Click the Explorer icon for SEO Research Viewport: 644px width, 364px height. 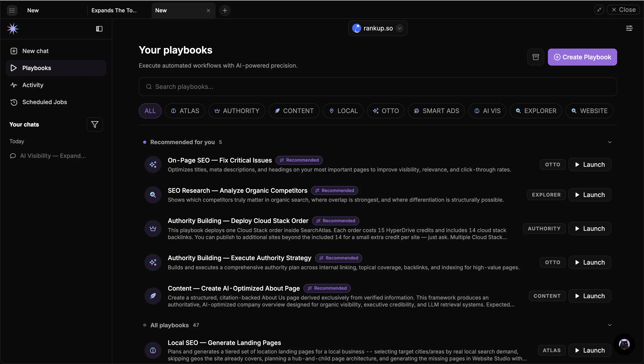coord(153,195)
